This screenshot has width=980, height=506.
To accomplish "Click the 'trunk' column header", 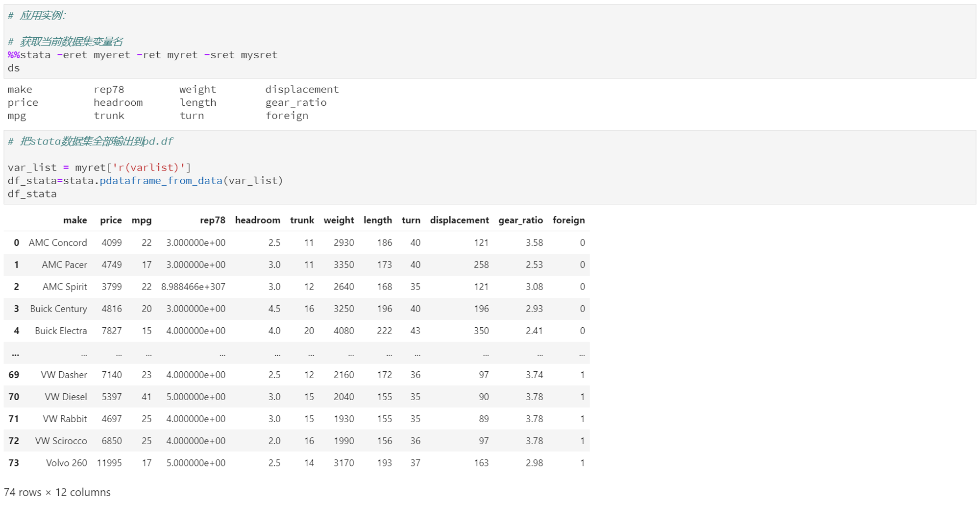I will pyautogui.click(x=302, y=220).
